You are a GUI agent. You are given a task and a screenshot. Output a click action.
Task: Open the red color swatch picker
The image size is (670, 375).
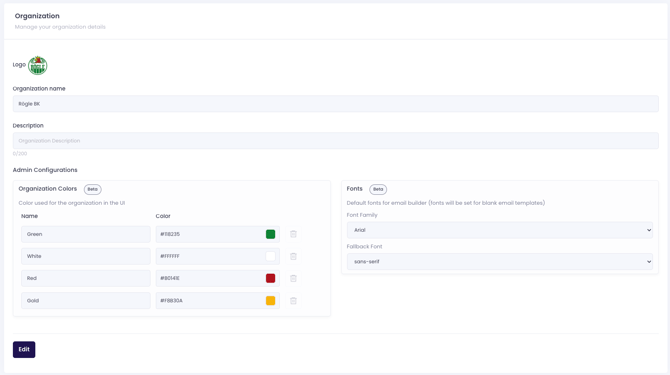coord(270,278)
